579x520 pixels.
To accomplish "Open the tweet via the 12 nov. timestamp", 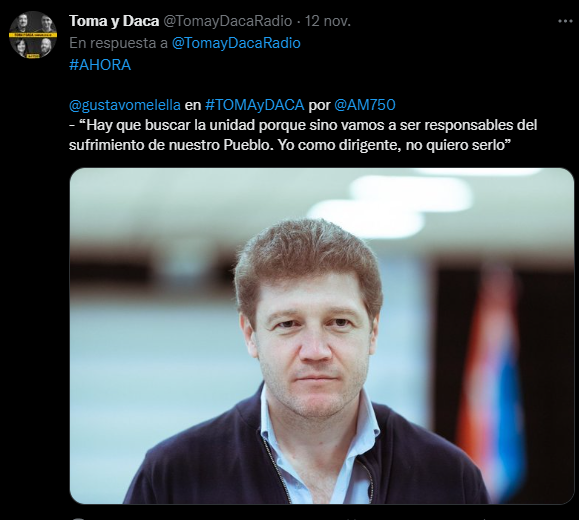I will pos(328,21).
